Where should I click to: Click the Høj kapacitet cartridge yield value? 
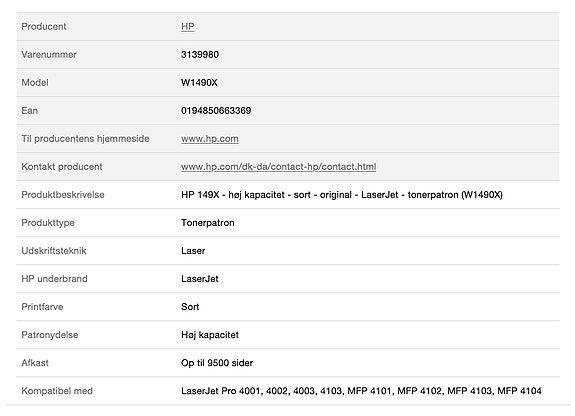tap(210, 335)
